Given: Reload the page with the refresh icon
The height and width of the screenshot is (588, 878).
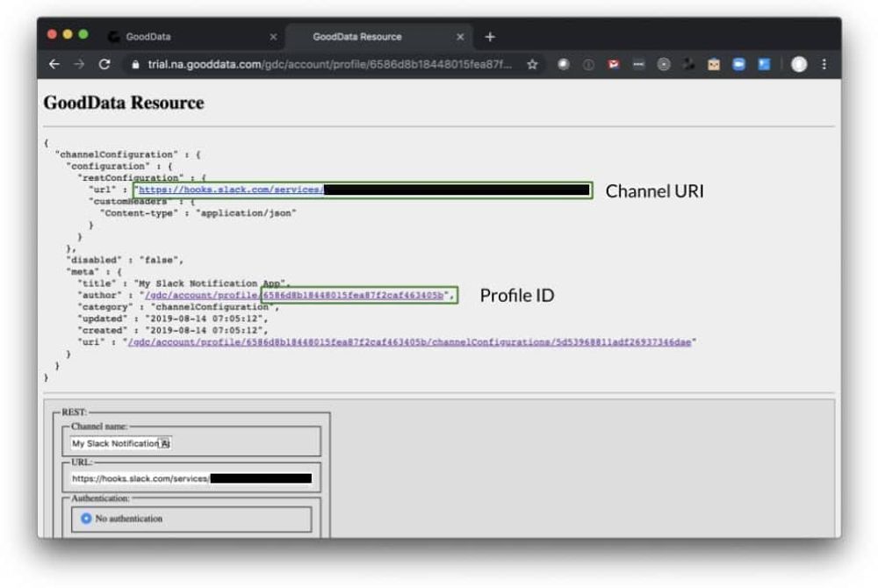Looking at the screenshot, I should 104,64.
